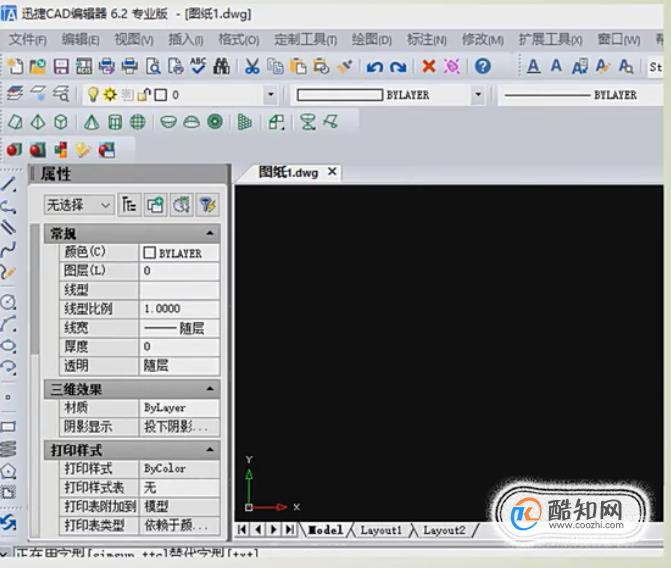The image size is (671, 568).
Task: Click the Match Properties brush icon
Action: tap(344, 66)
